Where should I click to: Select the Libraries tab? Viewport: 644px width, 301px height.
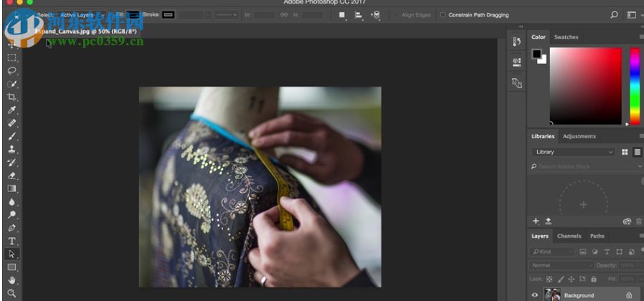click(543, 136)
